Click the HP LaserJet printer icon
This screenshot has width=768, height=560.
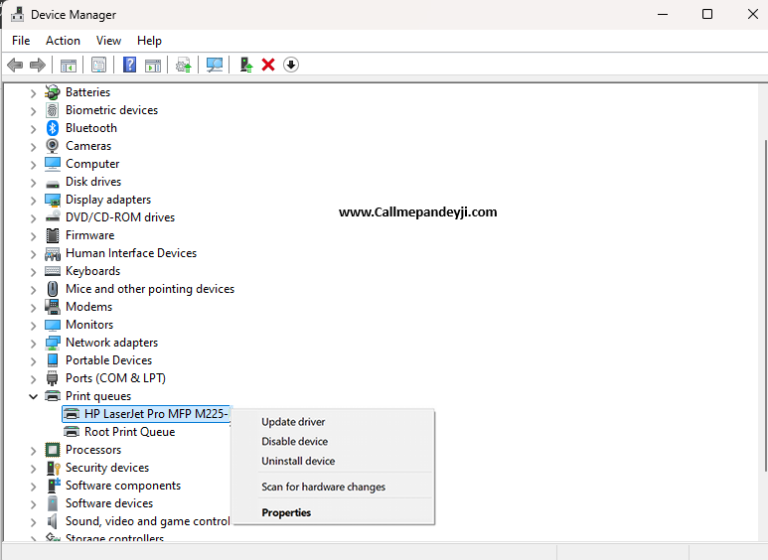tap(72, 414)
